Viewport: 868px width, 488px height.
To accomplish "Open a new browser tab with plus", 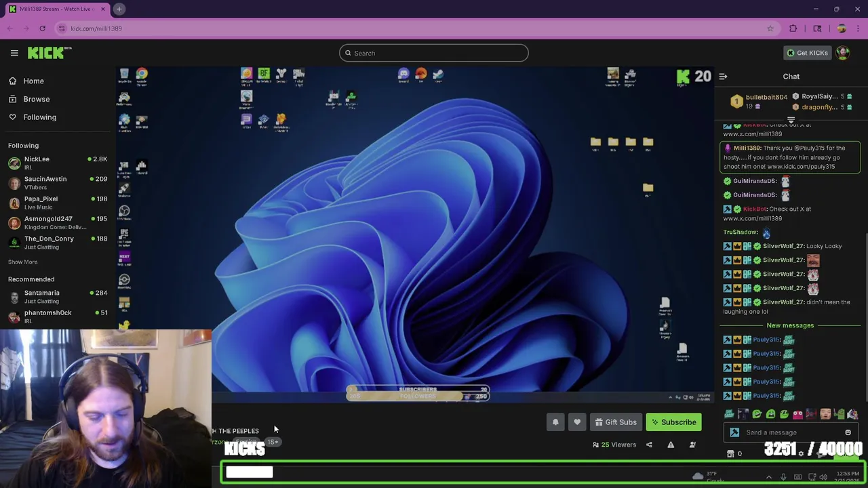I will [119, 9].
